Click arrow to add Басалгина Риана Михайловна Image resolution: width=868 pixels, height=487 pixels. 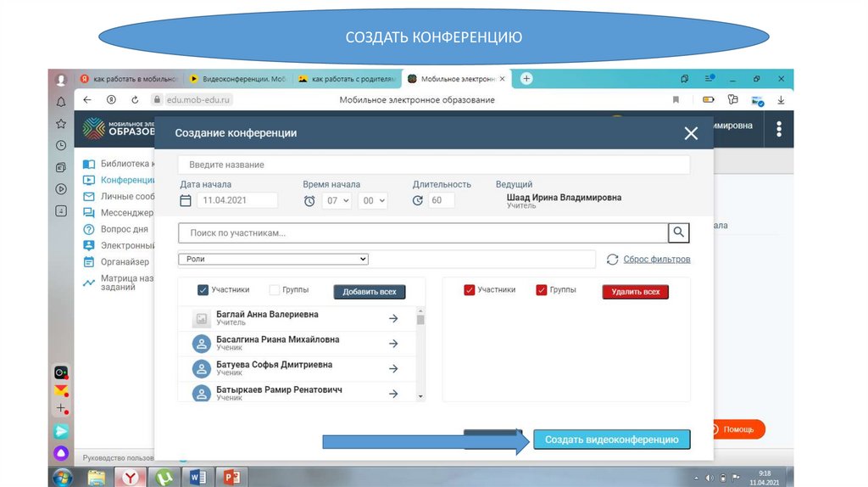[x=393, y=344]
